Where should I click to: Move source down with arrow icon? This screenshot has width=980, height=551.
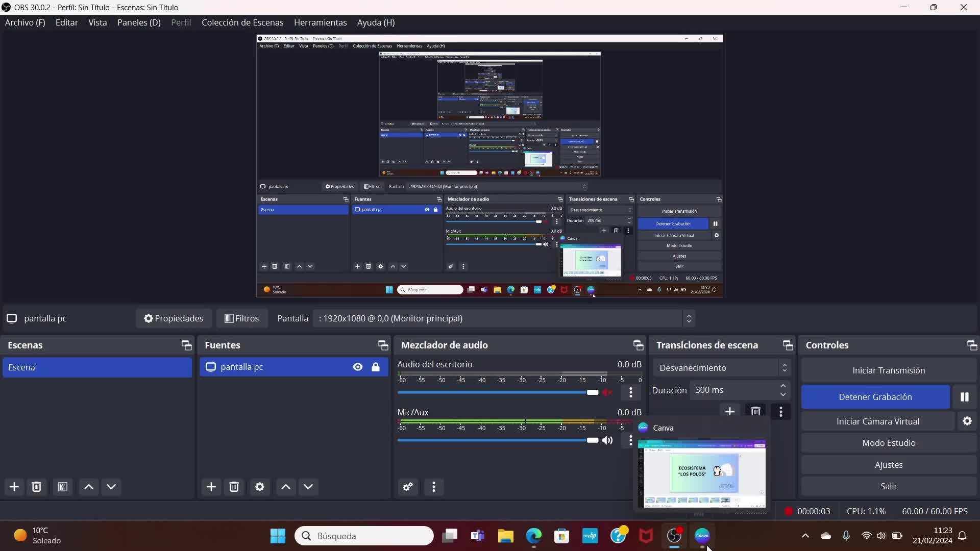click(308, 487)
